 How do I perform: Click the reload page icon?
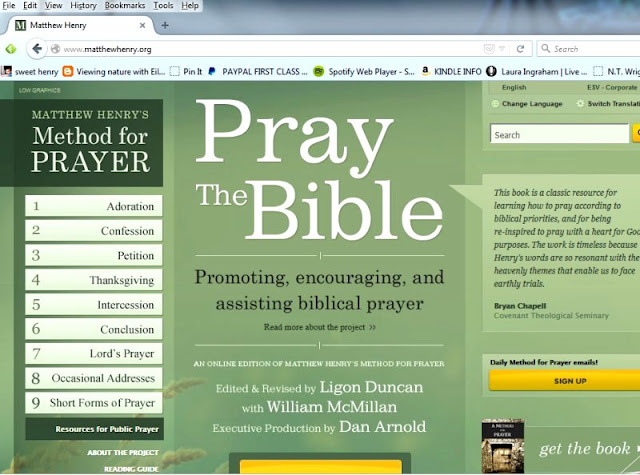(x=520, y=49)
